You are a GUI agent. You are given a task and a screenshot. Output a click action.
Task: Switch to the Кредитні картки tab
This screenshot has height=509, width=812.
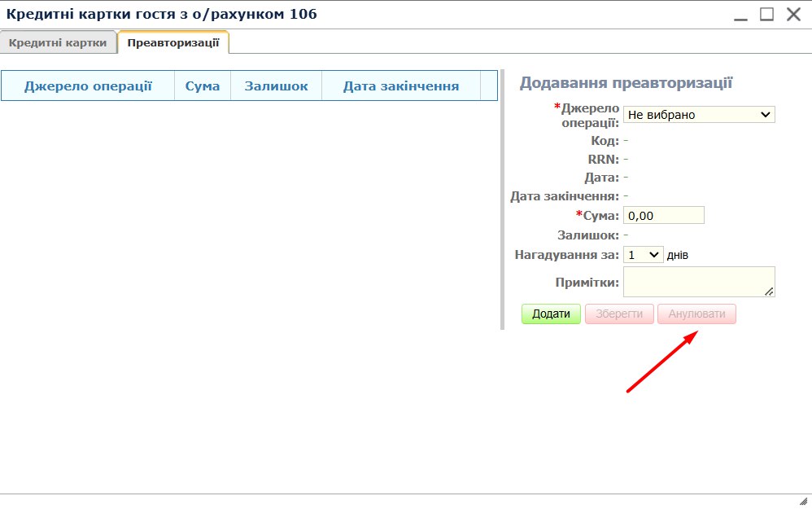[58, 43]
